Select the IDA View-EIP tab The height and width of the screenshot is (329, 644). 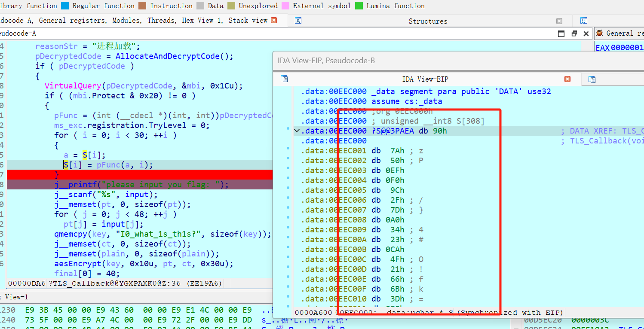pos(425,79)
